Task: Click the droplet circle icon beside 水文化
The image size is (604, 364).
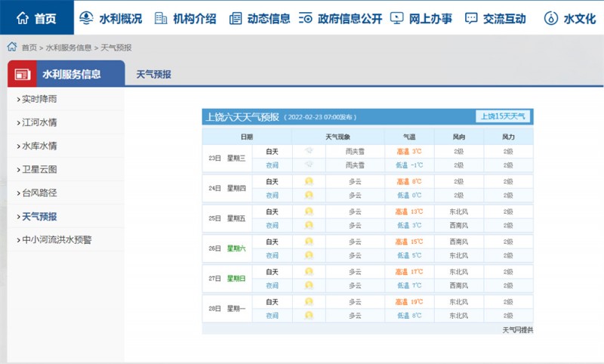Action: click(551, 18)
